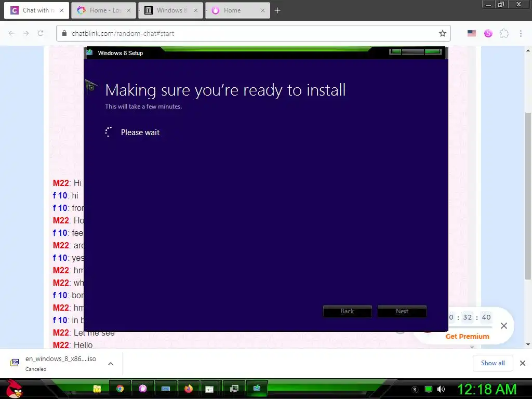Screen dimensions: 532x399
Task: Open the file explorer taskbar icon
Action: tap(97, 389)
